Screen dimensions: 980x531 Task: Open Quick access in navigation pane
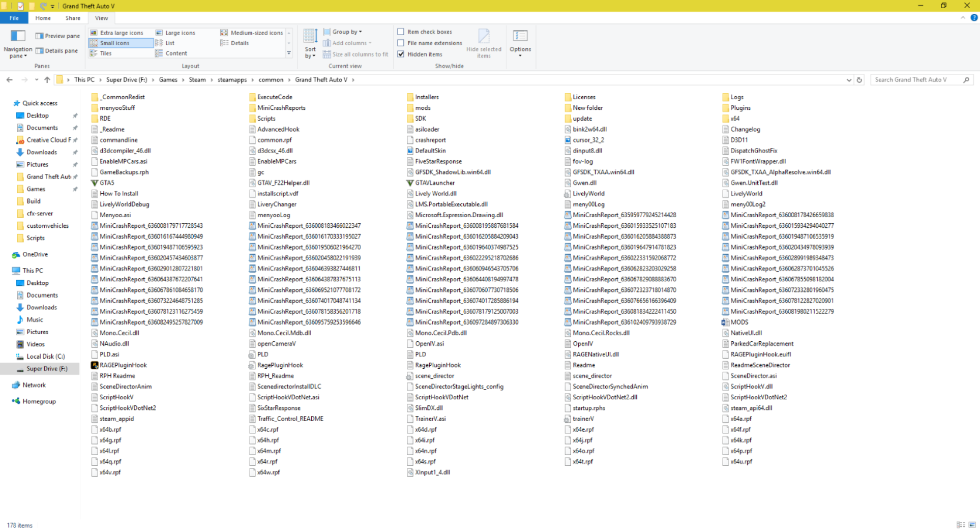point(40,103)
